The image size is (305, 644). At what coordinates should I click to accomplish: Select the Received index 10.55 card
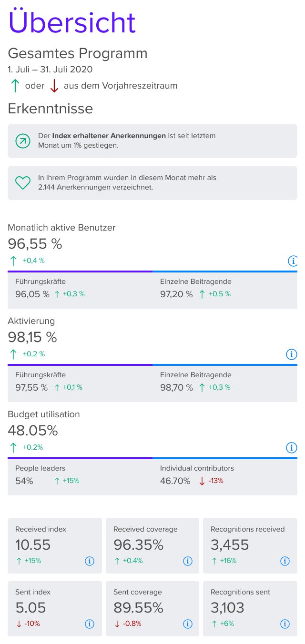point(55,546)
